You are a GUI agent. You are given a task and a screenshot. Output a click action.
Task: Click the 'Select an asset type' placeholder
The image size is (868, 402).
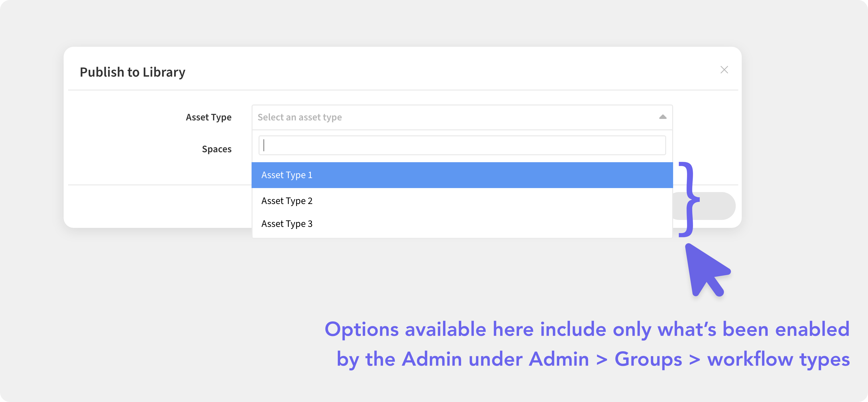click(x=300, y=117)
